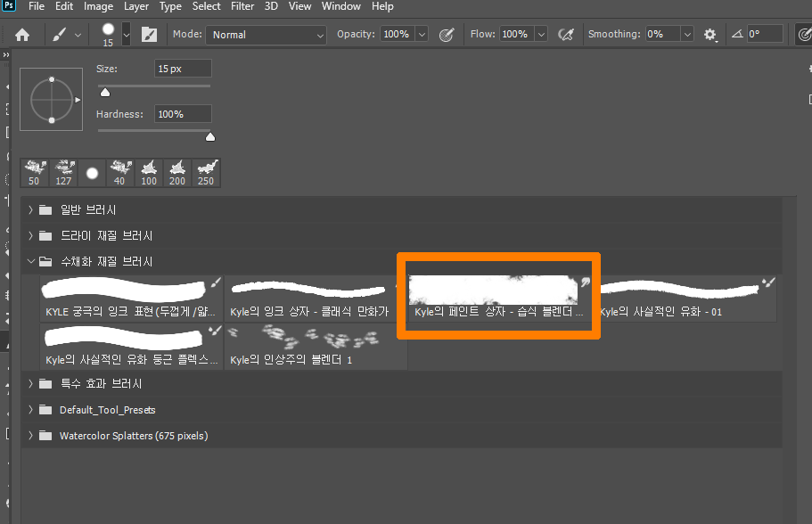The width and height of the screenshot is (812, 524).
Task: Select recent brush labeled 50
Action: (x=35, y=172)
